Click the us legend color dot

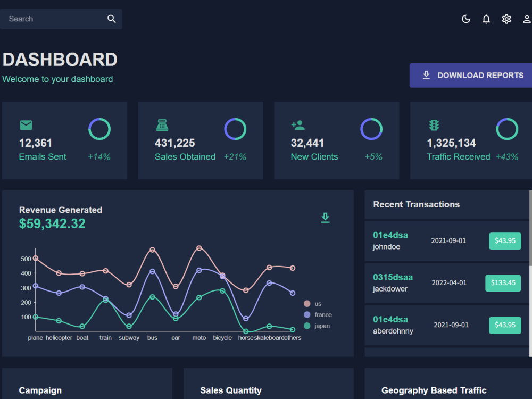pyautogui.click(x=307, y=304)
